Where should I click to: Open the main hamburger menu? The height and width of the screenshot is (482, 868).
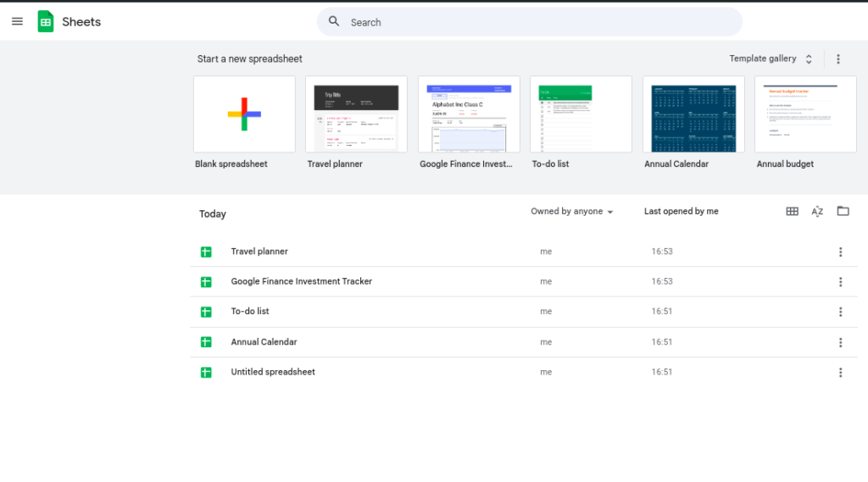coord(17,21)
